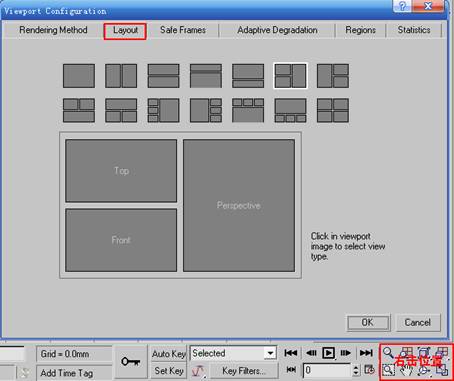Screen dimensions: 454x381
Task: Open the Statistics tab
Action: (414, 30)
